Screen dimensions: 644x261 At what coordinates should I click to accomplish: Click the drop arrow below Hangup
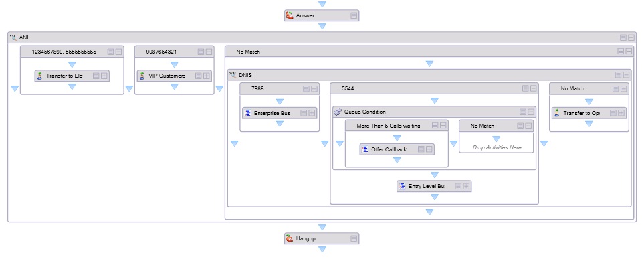point(322,249)
